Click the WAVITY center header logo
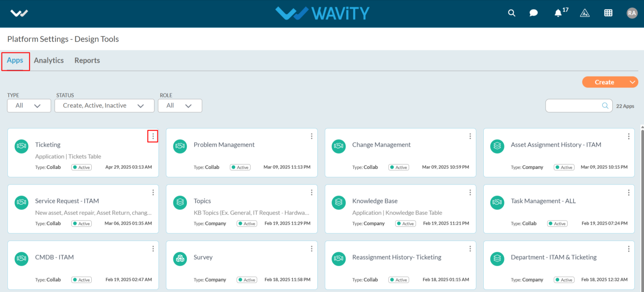644x292 pixels. point(322,13)
